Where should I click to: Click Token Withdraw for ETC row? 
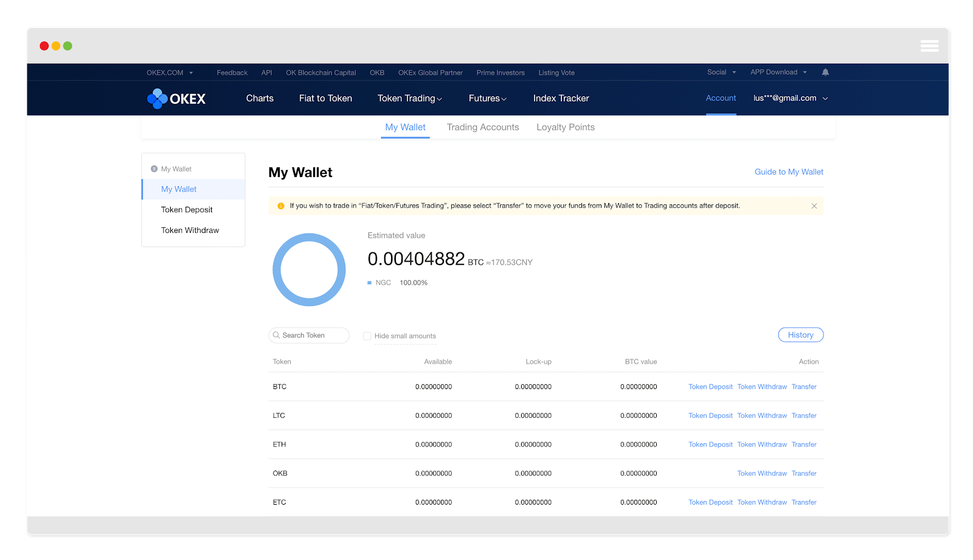(762, 502)
